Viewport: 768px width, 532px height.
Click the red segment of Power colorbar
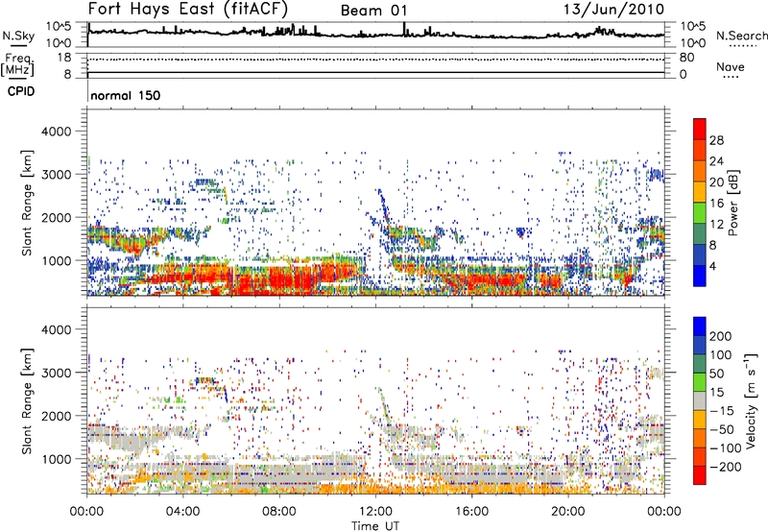700,129
